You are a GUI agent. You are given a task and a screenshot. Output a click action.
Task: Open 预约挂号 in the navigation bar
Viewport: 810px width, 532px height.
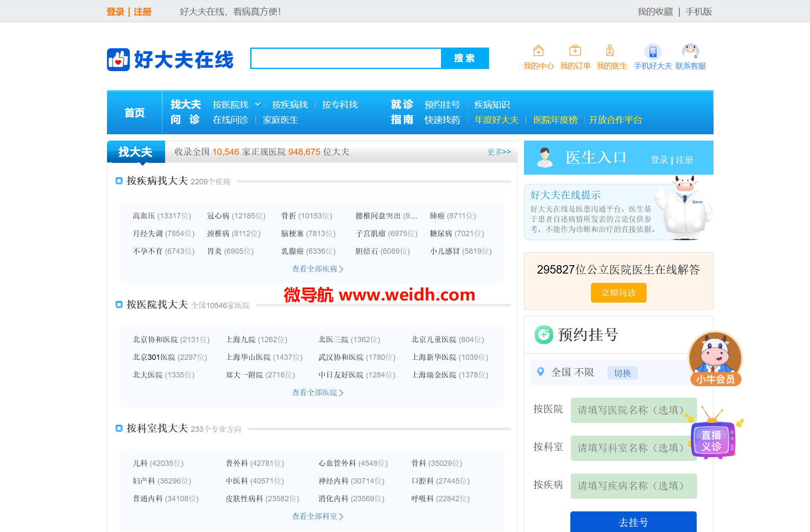tap(442, 104)
